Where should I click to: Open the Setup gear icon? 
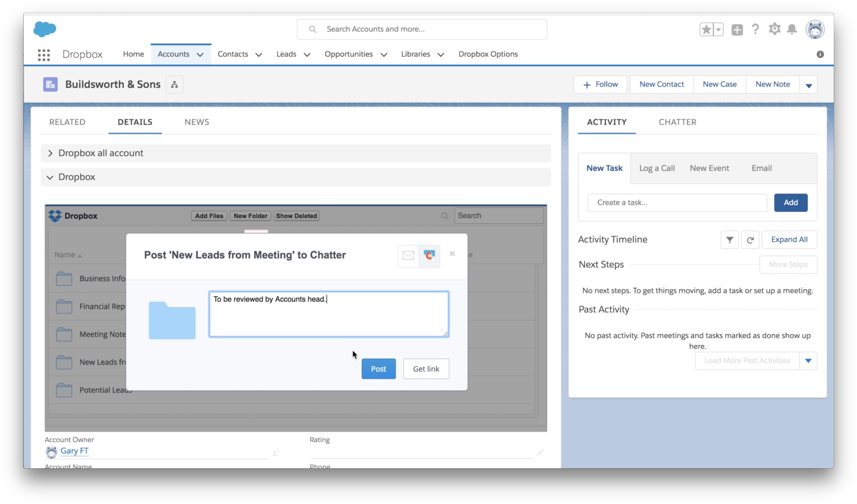(x=774, y=29)
